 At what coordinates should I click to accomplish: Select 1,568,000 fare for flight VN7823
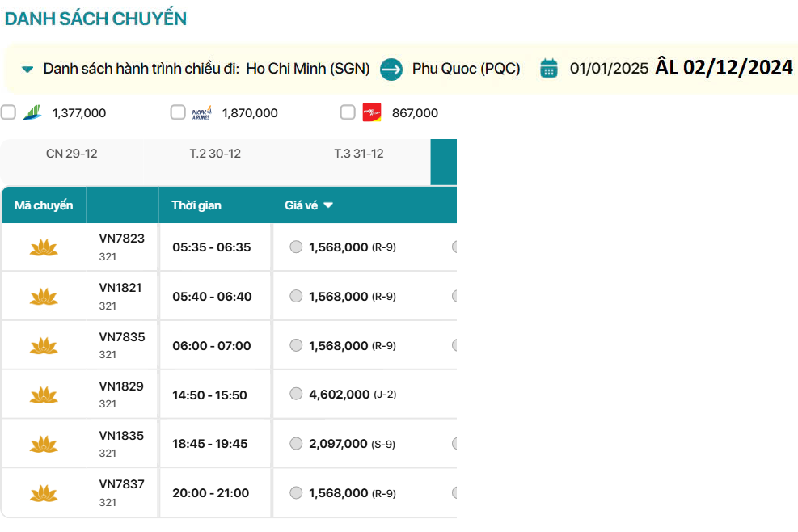(x=296, y=247)
